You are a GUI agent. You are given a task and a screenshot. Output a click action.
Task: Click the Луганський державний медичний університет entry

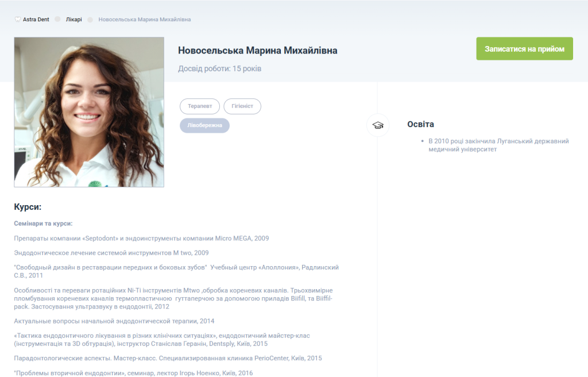coord(498,145)
